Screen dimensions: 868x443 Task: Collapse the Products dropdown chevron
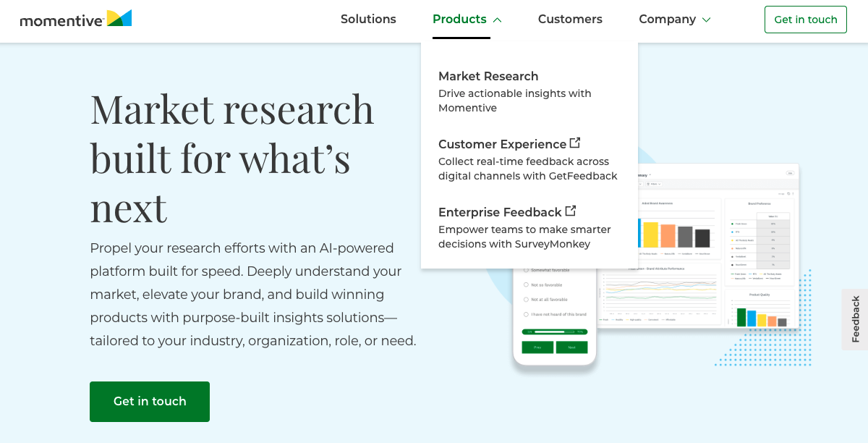click(497, 20)
